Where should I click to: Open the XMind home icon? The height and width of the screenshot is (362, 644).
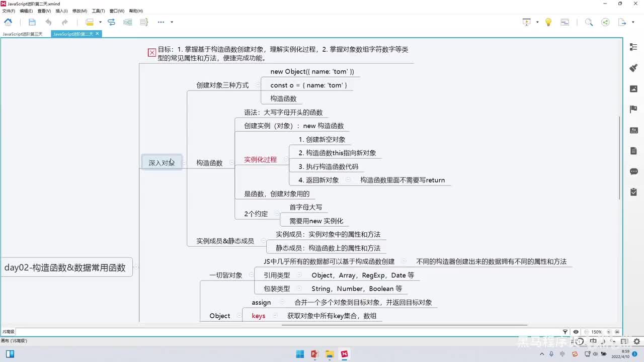[8, 22]
